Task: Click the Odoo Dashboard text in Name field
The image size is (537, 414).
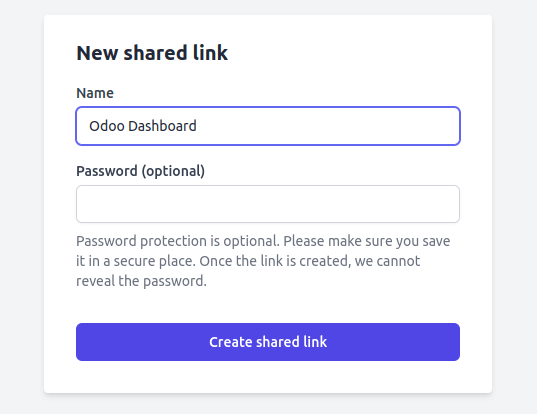Action: click(x=143, y=126)
